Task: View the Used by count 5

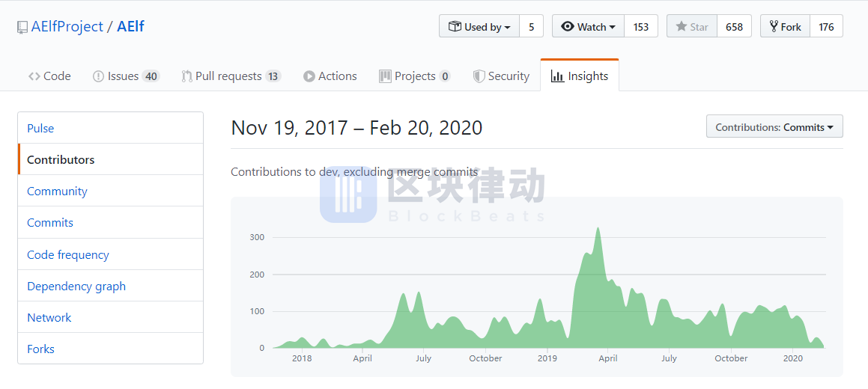Action: point(532,26)
